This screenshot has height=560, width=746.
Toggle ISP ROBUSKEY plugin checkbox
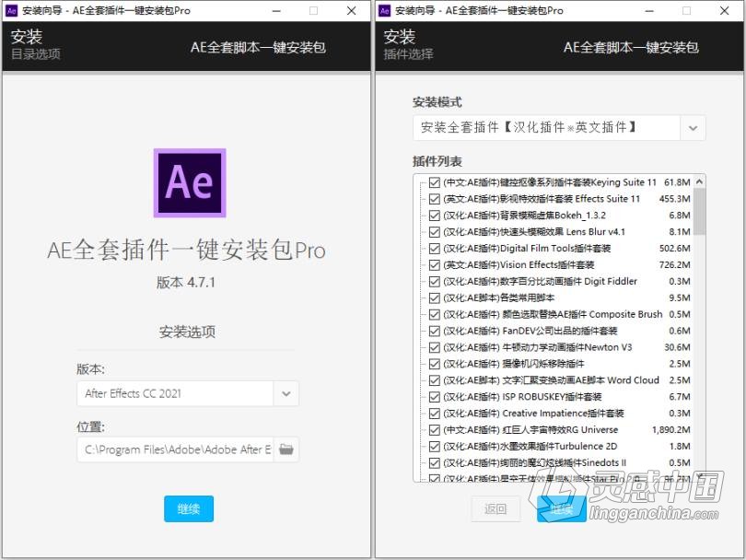(x=434, y=397)
